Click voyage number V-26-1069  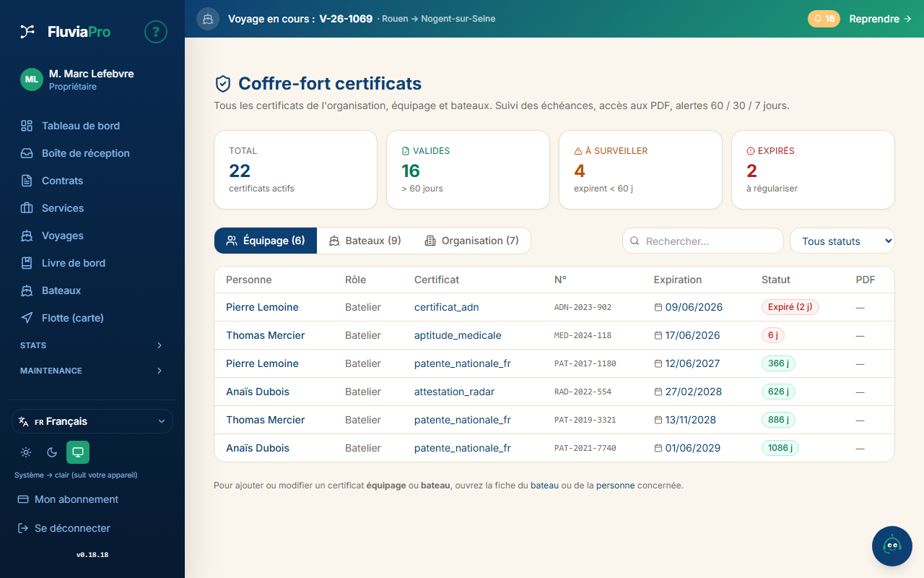pos(346,19)
